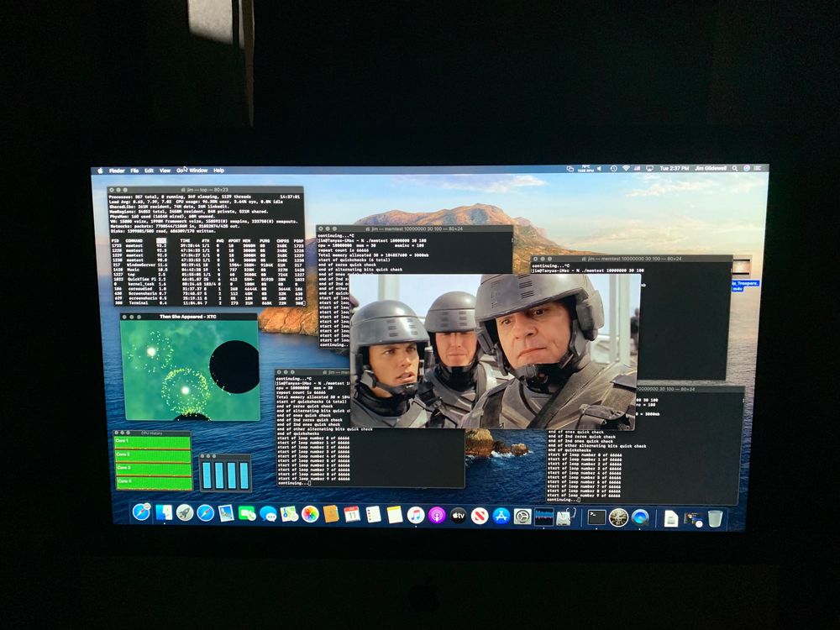Open the Photos app in Dock
This screenshot has height=630, width=840.
310,514
